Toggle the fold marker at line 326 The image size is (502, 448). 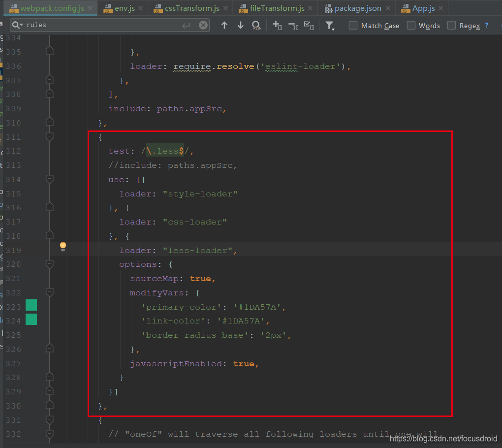tap(50, 348)
